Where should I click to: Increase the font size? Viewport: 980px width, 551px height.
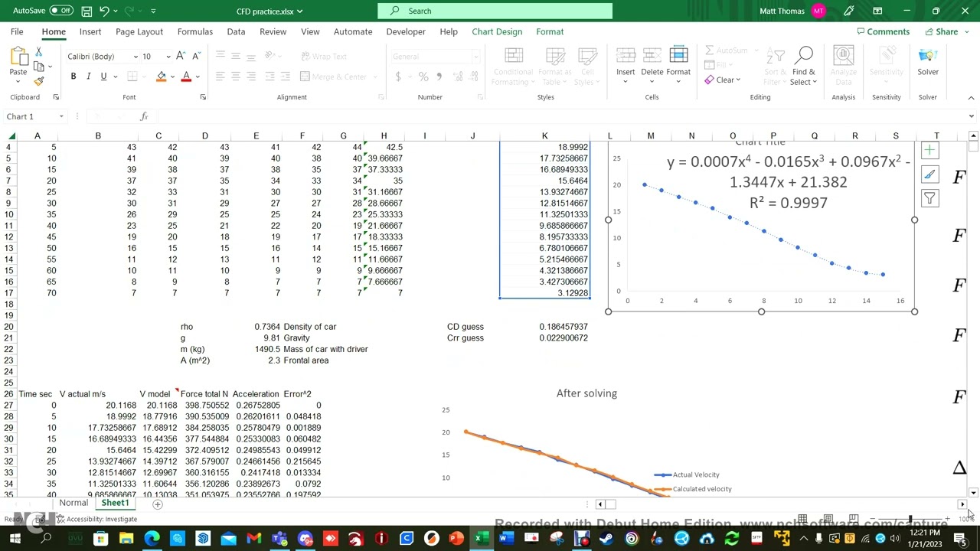(181, 56)
